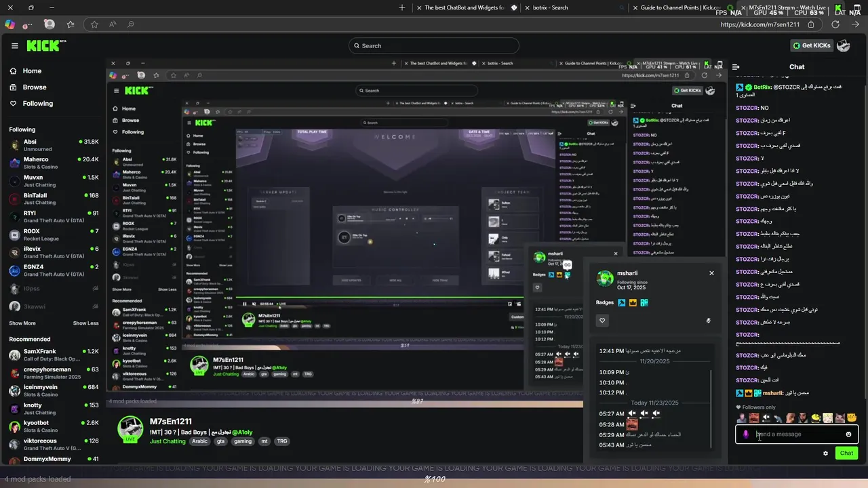Click the gaming stream tag
The width and height of the screenshot is (868, 488).
(x=243, y=441)
